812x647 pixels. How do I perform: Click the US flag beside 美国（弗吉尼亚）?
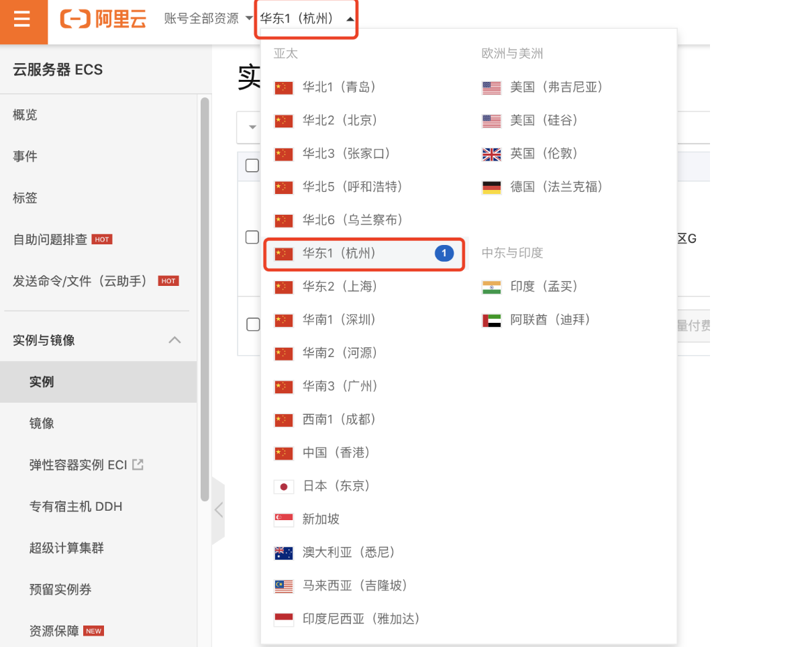click(x=492, y=88)
